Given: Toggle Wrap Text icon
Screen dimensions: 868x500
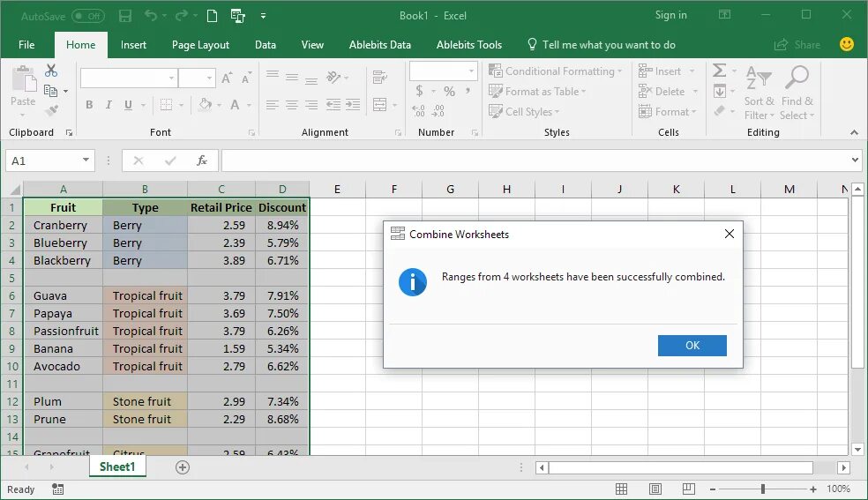Looking at the screenshot, I should pyautogui.click(x=379, y=78).
